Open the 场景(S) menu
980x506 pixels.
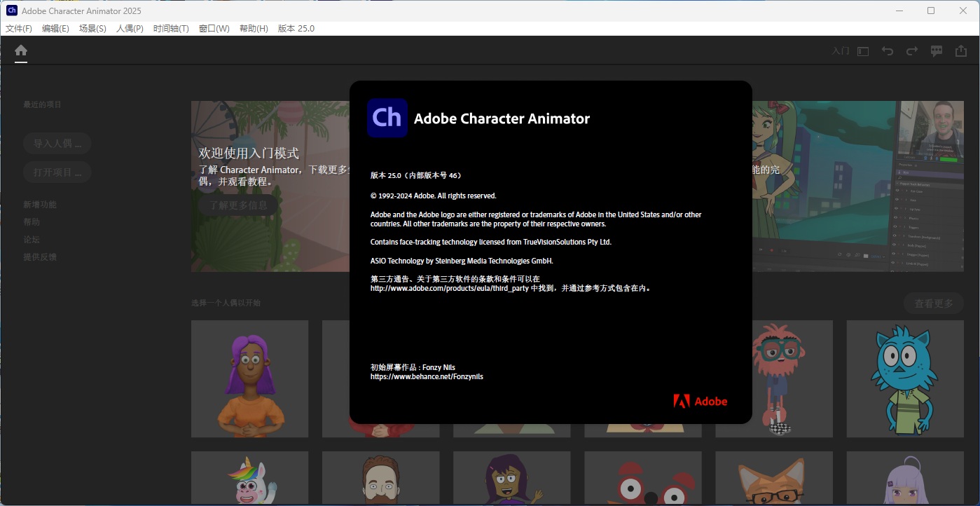92,29
